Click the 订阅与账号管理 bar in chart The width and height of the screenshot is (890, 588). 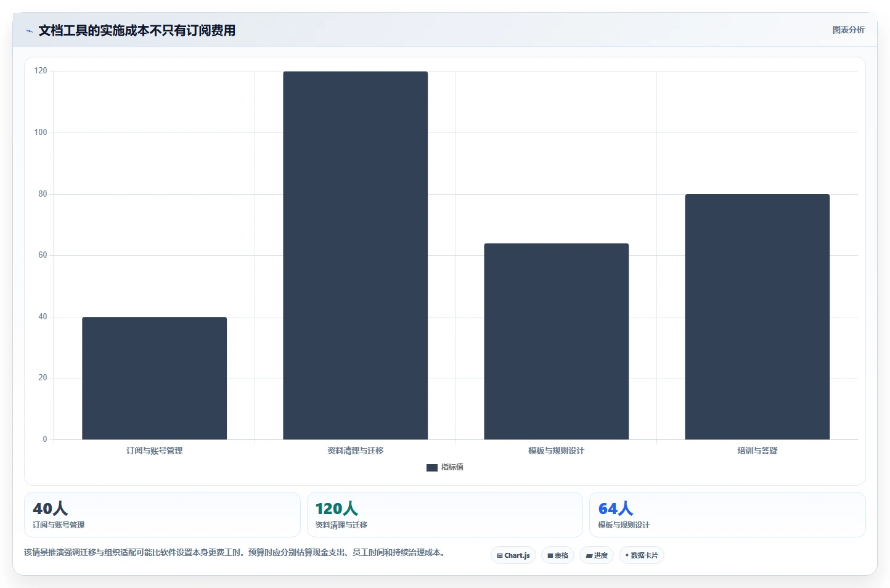tap(155, 378)
